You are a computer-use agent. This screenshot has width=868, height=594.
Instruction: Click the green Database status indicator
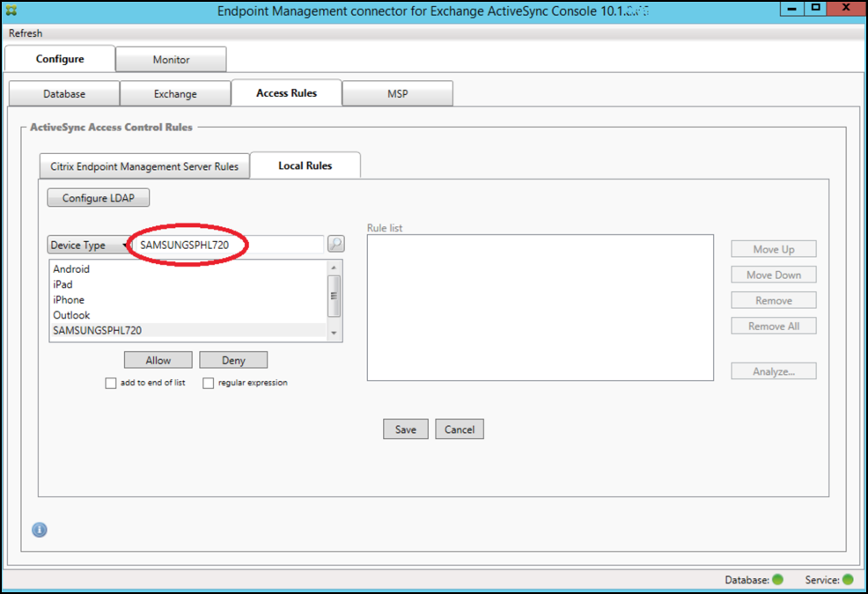pos(778,580)
